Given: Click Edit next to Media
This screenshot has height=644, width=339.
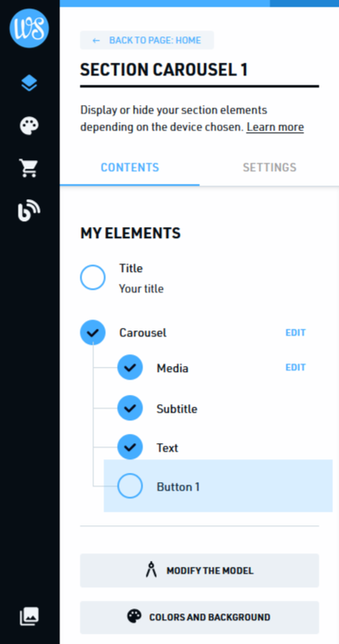Looking at the screenshot, I should 296,368.
